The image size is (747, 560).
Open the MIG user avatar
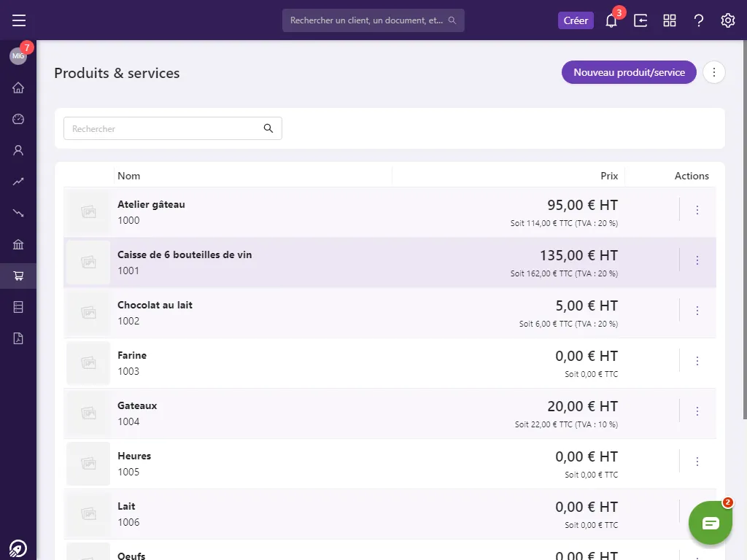tap(18, 55)
